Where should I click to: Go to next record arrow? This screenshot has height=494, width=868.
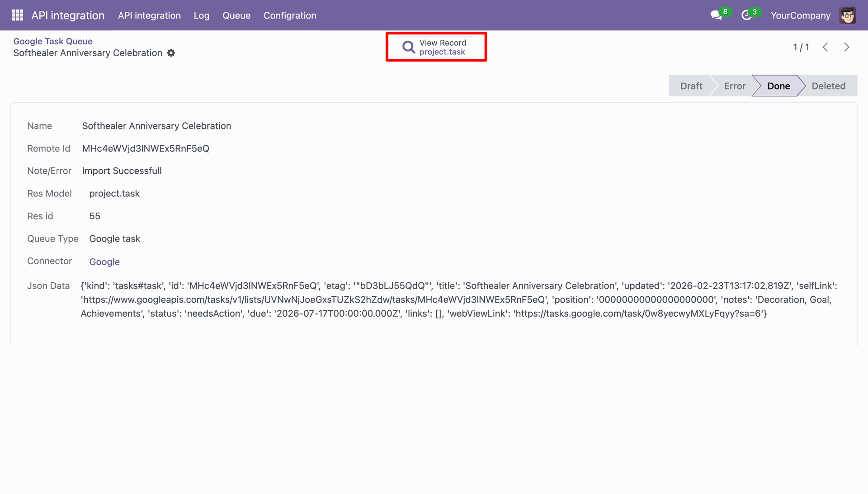(x=847, y=47)
